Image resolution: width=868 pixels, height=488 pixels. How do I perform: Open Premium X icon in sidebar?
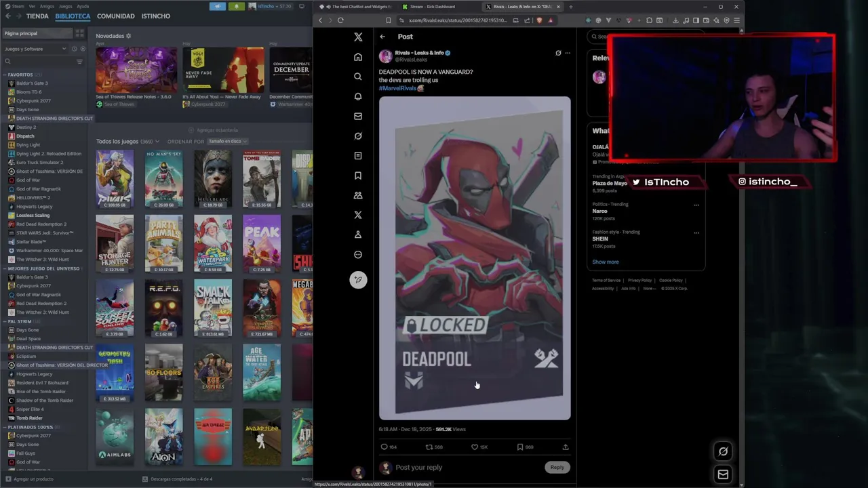coord(358,215)
